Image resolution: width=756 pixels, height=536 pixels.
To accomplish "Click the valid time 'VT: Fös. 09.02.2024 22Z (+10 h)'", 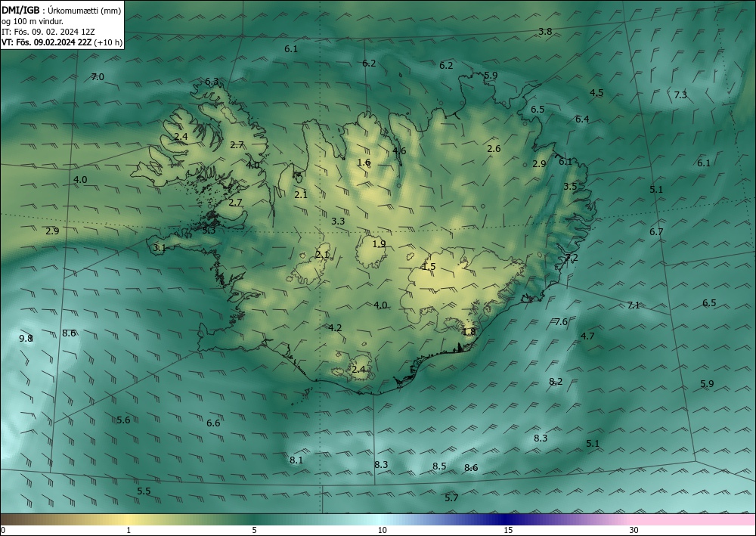I will point(62,42).
